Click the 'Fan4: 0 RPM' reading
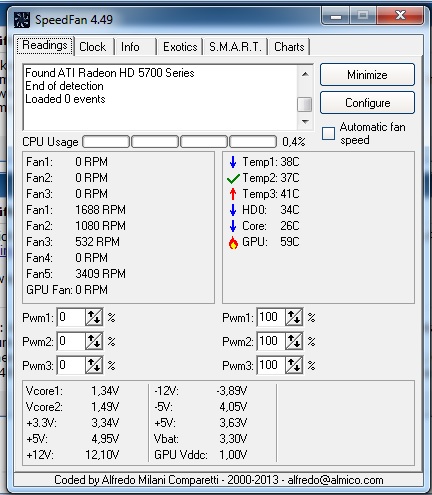 click(67, 258)
